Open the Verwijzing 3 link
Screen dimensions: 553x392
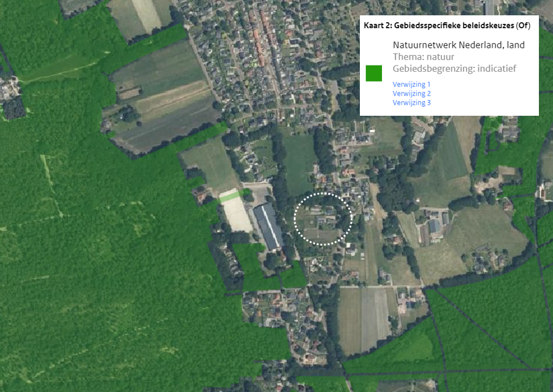click(411, 103)
